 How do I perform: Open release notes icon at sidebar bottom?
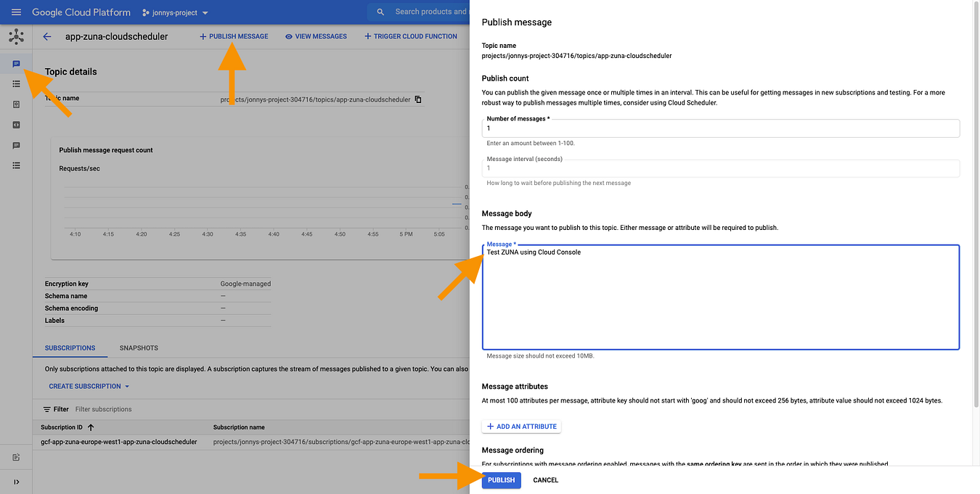pyautogui.click(x=16, y=457)
